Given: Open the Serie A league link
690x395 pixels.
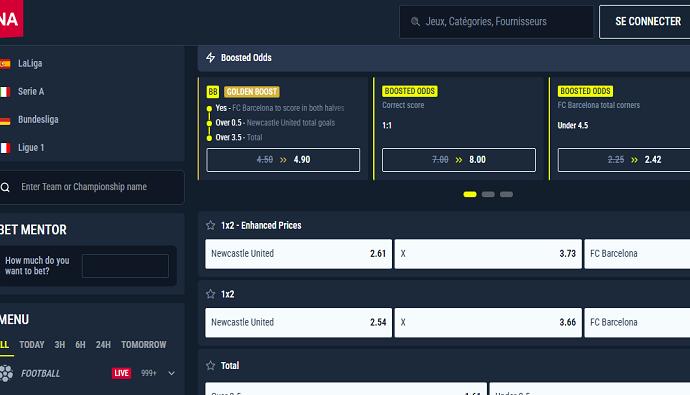Looking at the screenshot, I should [31, 91].
